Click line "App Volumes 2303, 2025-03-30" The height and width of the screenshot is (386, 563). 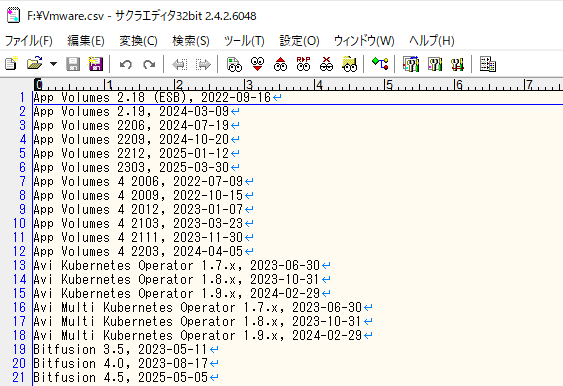[x=131, y=167]
